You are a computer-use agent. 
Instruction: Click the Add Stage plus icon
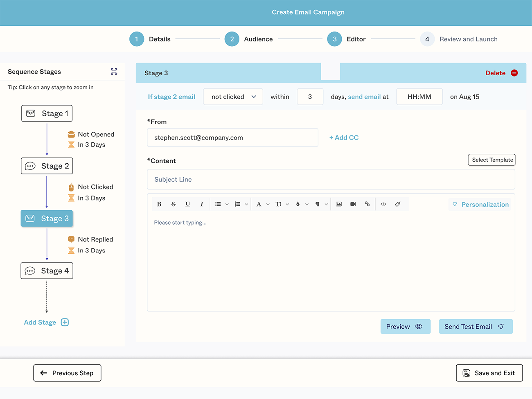65,322
